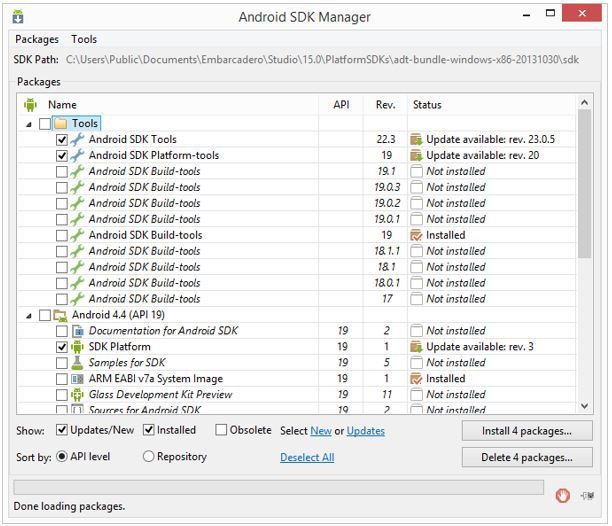Click the update status icon for rev. 20

pyautogui.click(x=416, y=155)
